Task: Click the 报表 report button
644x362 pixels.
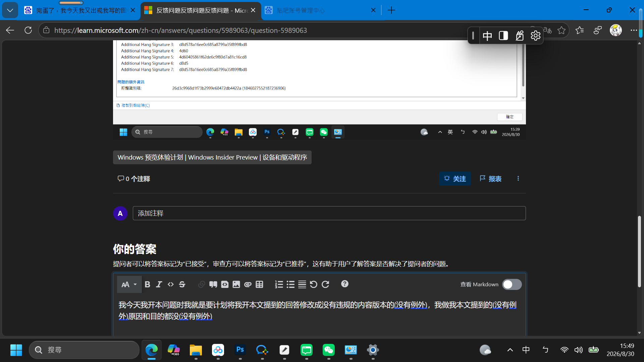Action: [490, 179]
